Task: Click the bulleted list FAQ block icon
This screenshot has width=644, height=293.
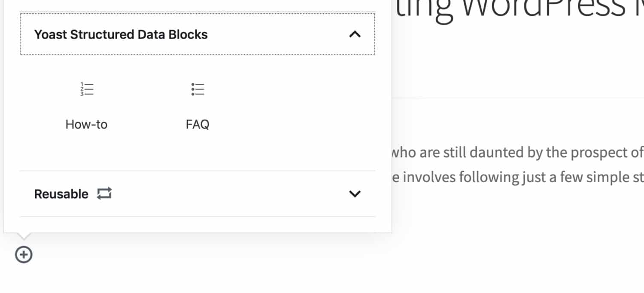Action: (197, 89)
